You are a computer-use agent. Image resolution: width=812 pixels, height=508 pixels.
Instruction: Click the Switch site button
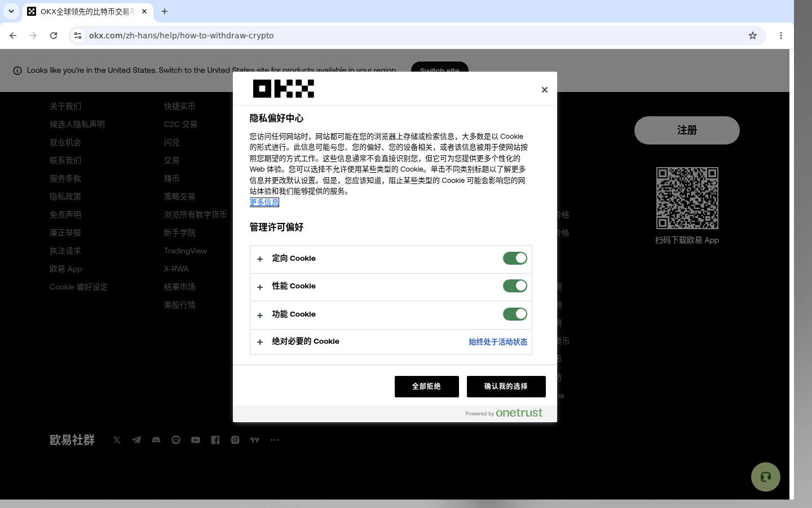click(x=440, y=71)
